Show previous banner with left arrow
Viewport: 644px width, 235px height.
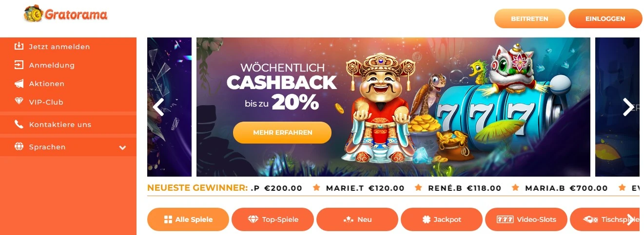158,107
